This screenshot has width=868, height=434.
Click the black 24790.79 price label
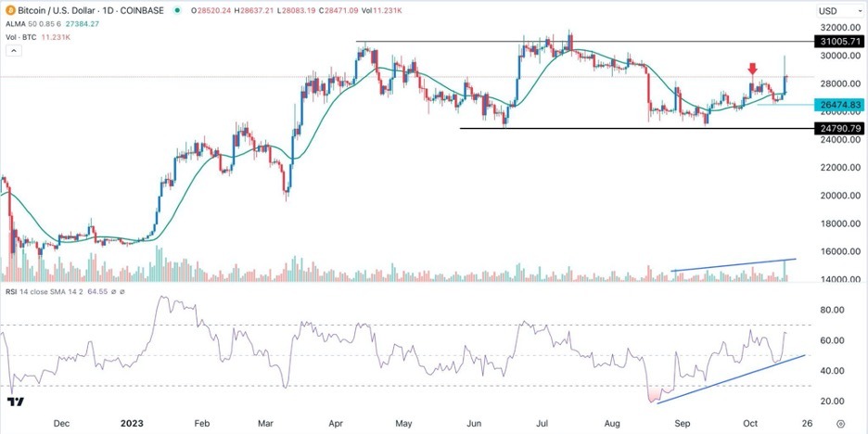(837, 128)
